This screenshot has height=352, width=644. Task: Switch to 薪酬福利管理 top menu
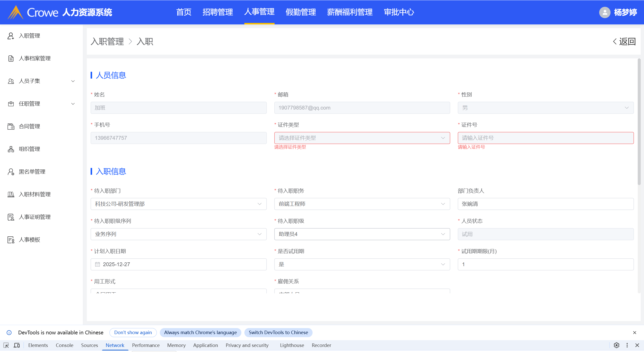pos(350,12)
